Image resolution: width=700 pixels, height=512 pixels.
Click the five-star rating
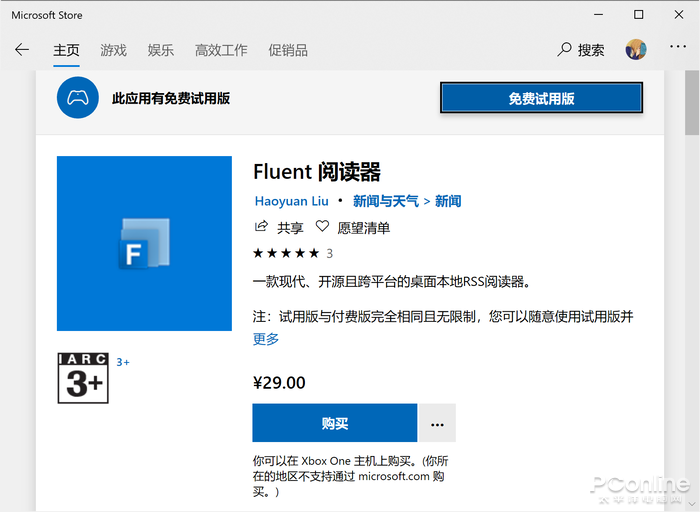pyautogui.click(x=286, y=254)
